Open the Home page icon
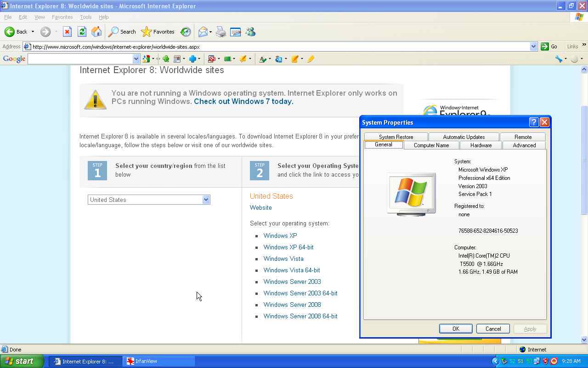The height and width of the screenshot is (368, 588). [x=96, y=32]
